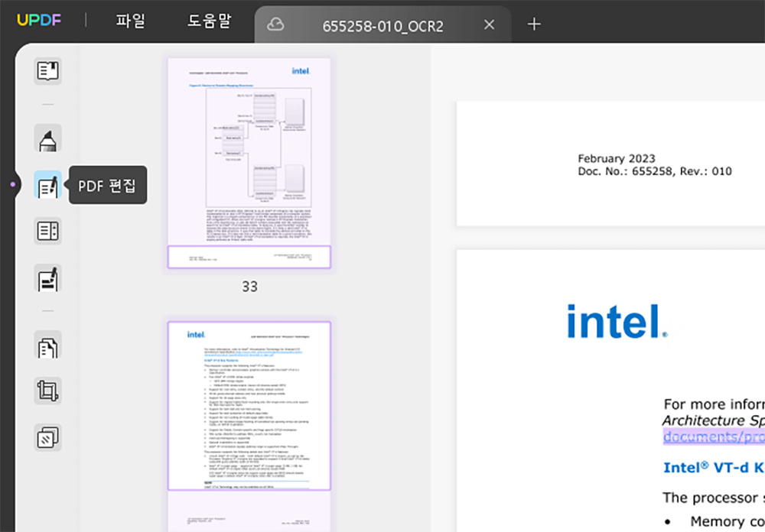This screenshot has width=765, height=532.
Task: Click the intel logo in document page
Action: pos(617,321)
